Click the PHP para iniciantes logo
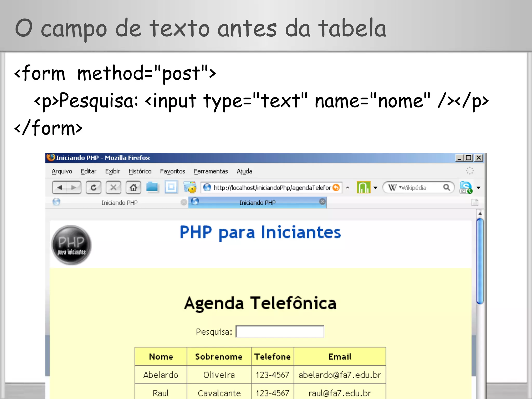 71,245
